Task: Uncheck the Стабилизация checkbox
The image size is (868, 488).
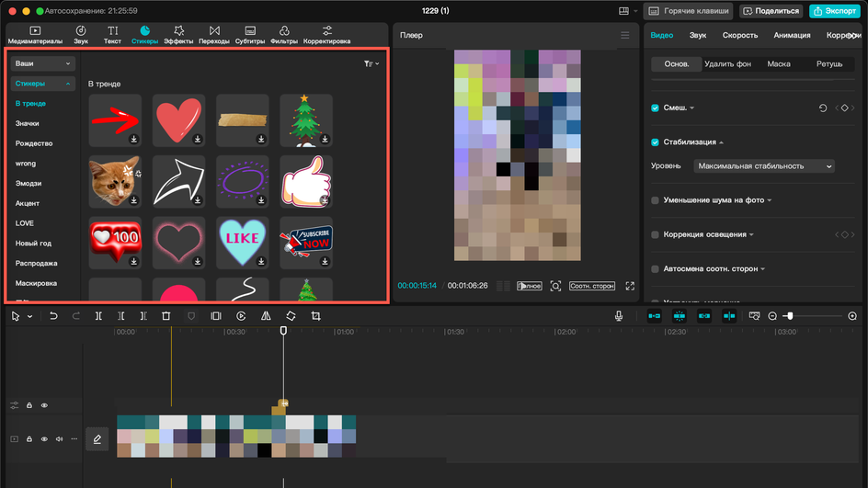Action: 655,142
